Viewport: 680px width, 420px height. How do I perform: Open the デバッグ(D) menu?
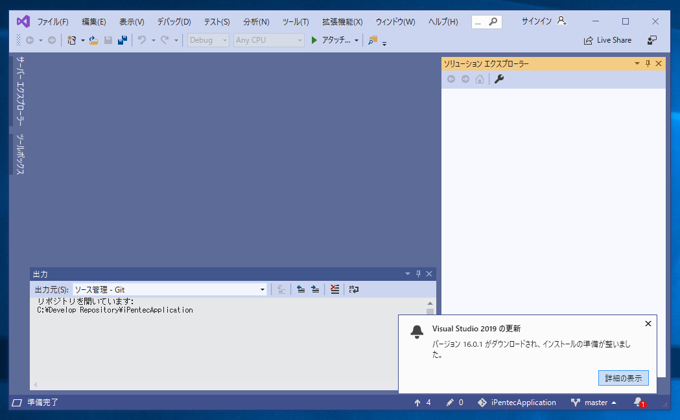(174, 22)
